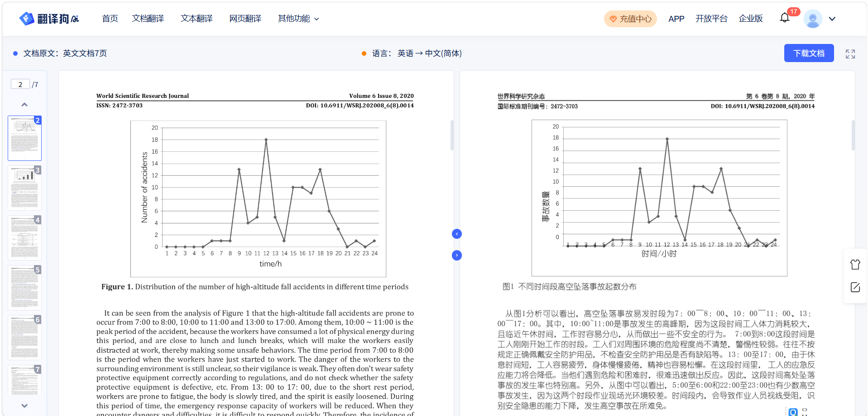868x416 pixels.
Task: Click the shirt skin icon on right sidebar
Action: pyautogui.click(x=855, y=264)
